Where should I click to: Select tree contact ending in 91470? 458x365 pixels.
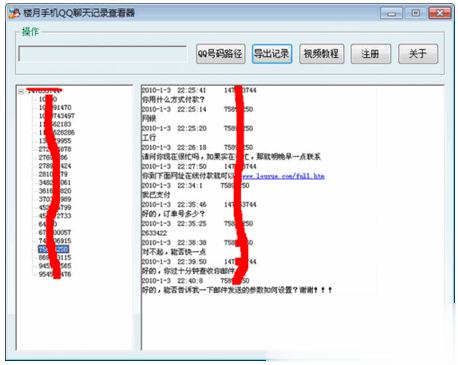click(55, 107)
